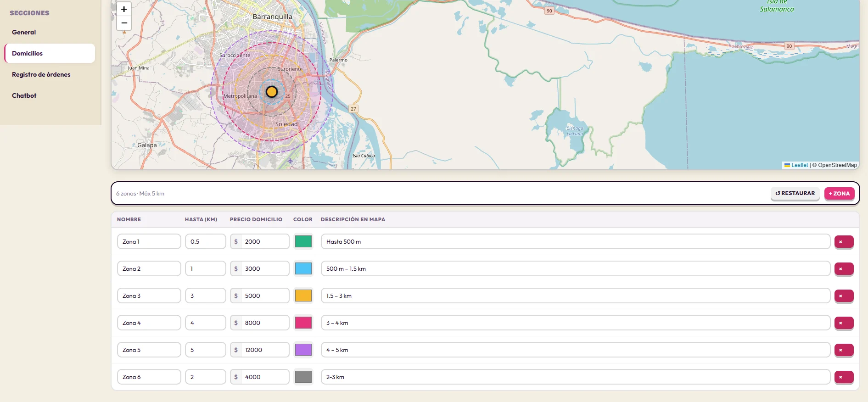Open General section
The image size is (868, 402).
tap(50, 32)
